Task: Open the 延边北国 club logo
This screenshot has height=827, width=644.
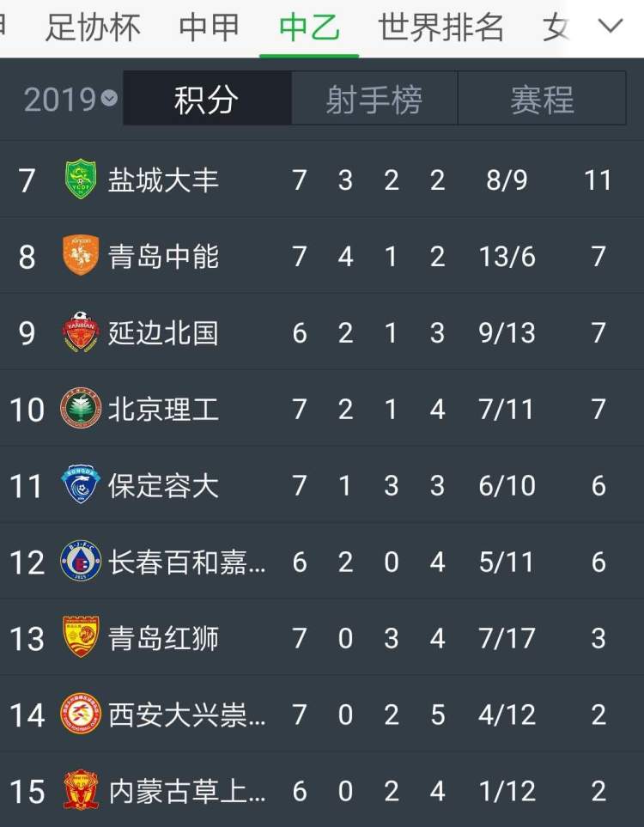Action: point(81,332)
